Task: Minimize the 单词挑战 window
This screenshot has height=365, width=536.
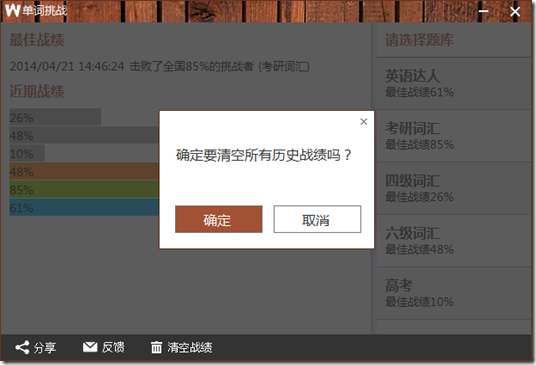Action: (x=483, y=11)
